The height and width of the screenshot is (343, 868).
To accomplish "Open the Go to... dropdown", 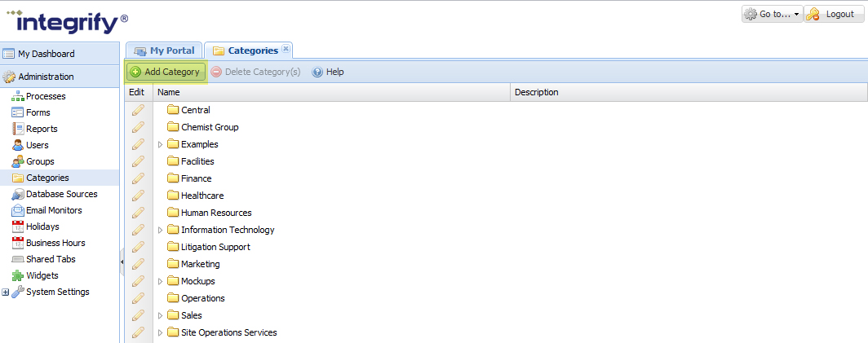I will [773, 15].
